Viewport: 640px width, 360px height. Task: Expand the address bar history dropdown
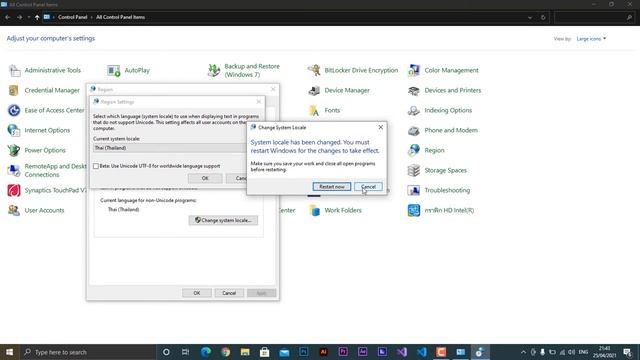[530, 17]
